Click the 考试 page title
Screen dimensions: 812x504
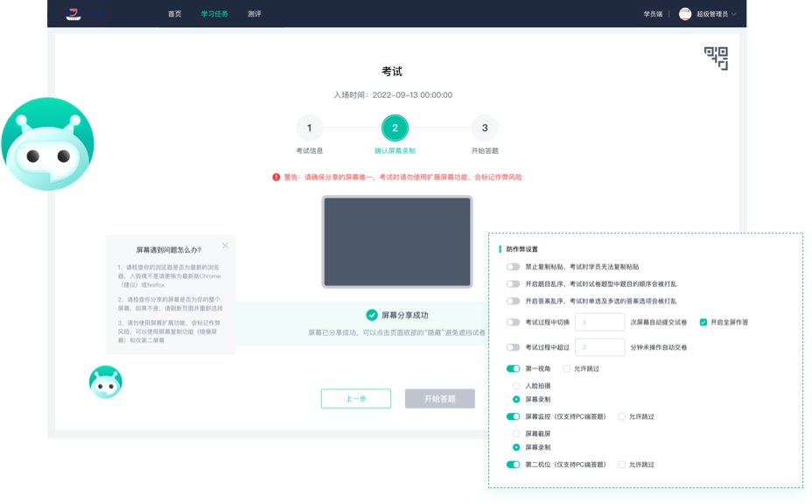tap(392, 72)
